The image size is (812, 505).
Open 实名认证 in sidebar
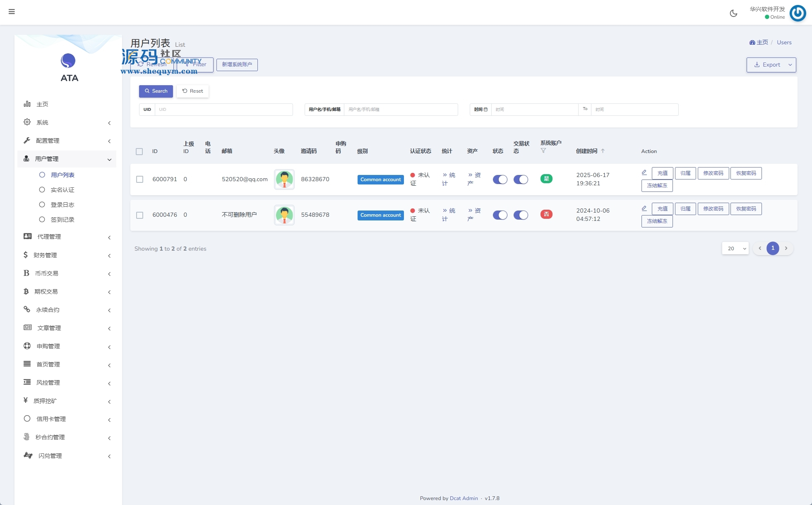(62, 190)
